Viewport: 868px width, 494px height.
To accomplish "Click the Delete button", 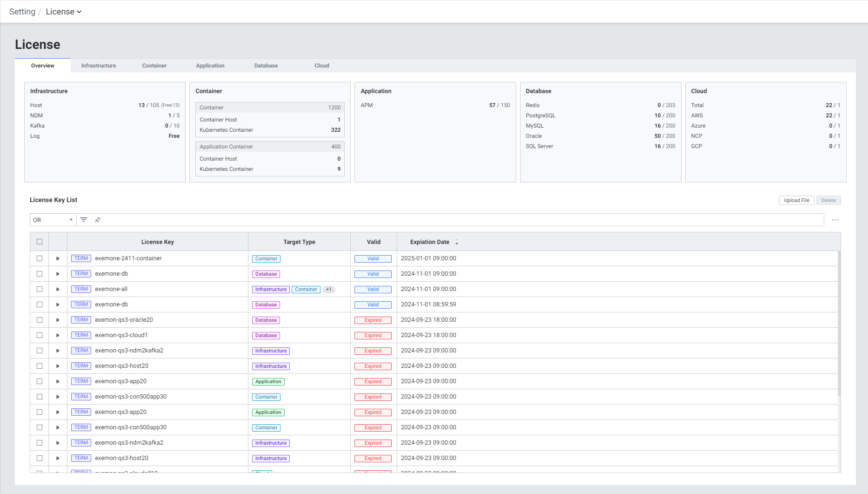I will [828, 200].
